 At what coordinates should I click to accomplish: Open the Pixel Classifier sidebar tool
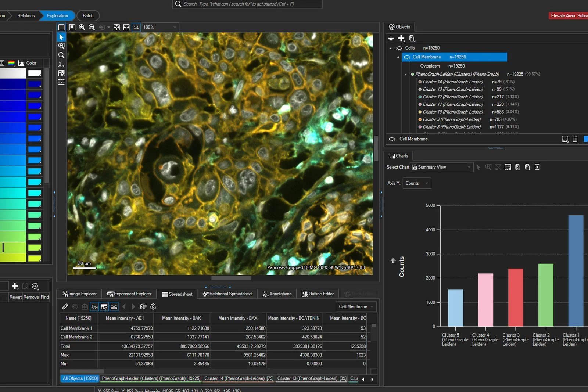click(61, 73)
